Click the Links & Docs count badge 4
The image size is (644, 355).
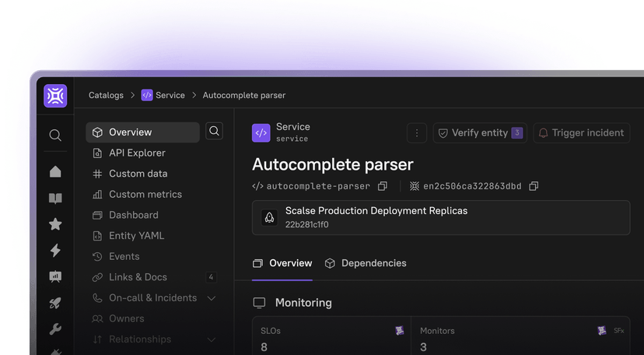click(x=211, y=277)
